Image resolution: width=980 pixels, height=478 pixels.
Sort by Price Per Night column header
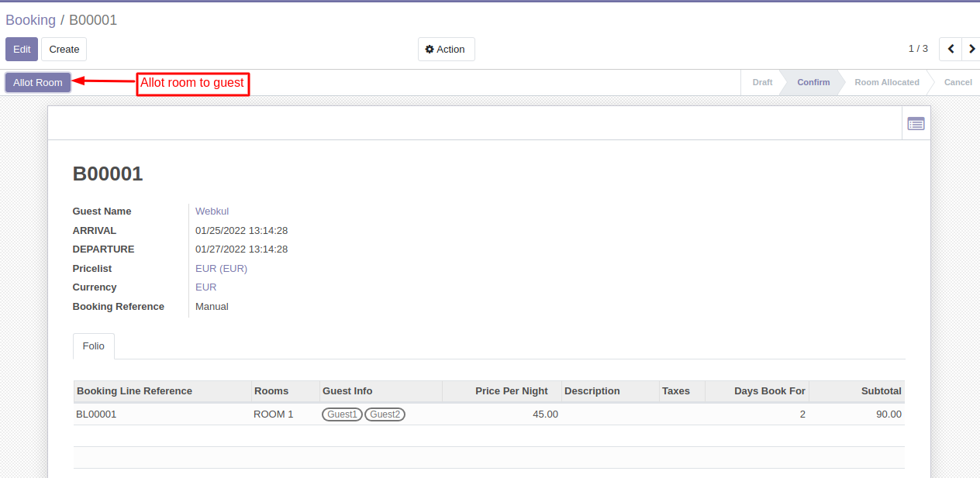pyautogui.click(x=511, y=391)
